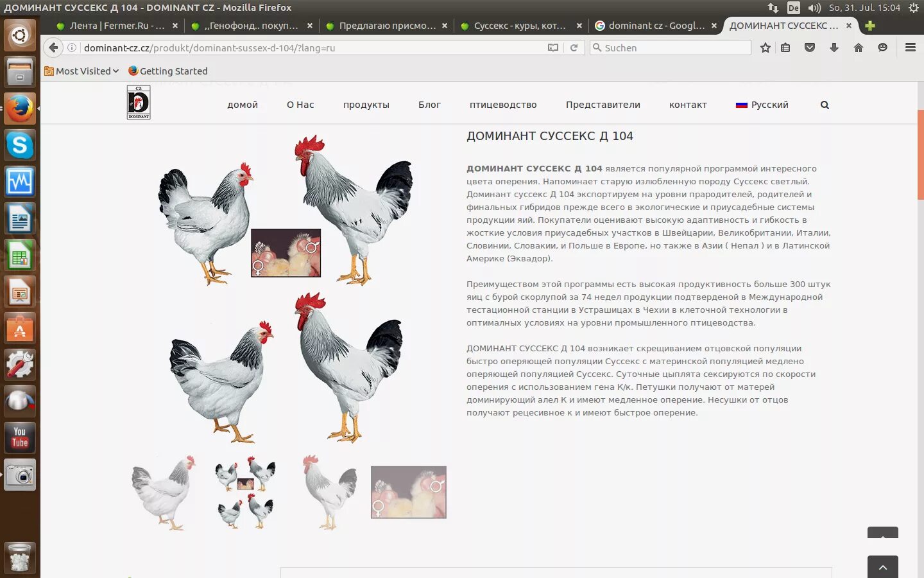Launch Skype from the dock
Screen dimensions: 924x578
tap(20, 145)
